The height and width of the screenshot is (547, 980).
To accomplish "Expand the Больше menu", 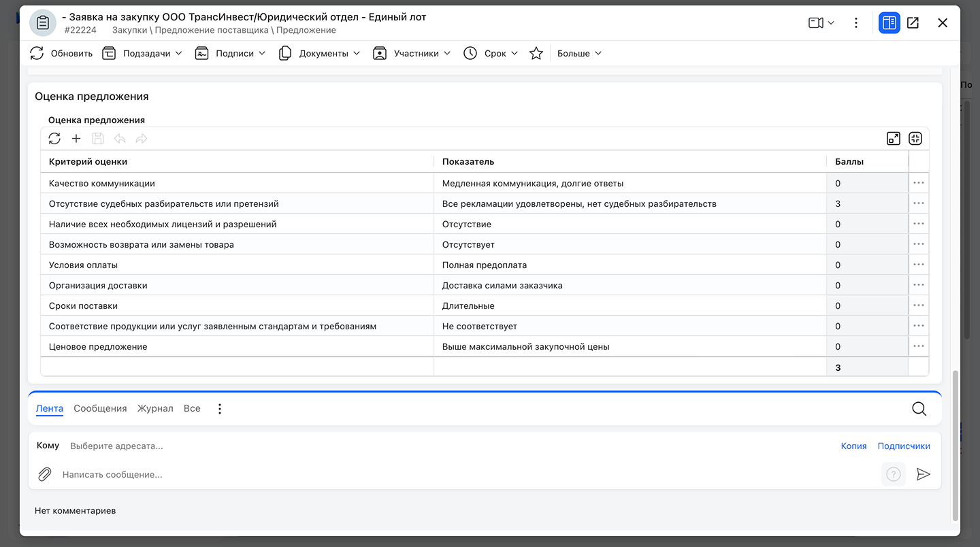I will 579,53.
